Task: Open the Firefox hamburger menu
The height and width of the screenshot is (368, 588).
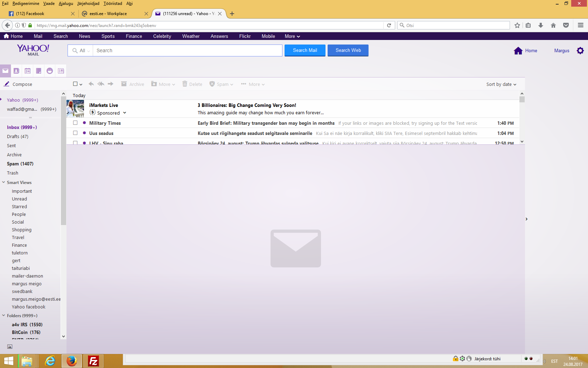Action: [x=581, y=25]
